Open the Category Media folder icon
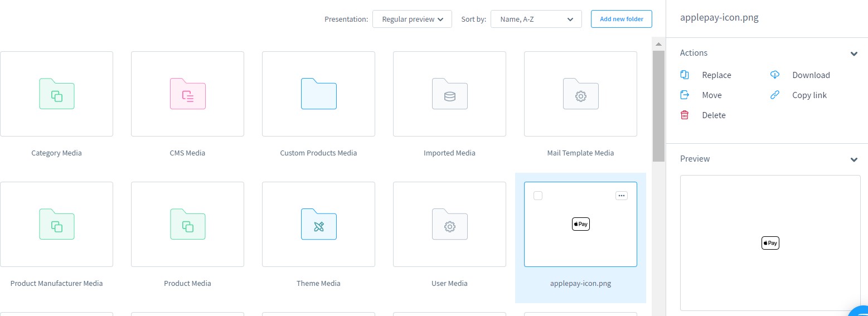 (56, 94)
